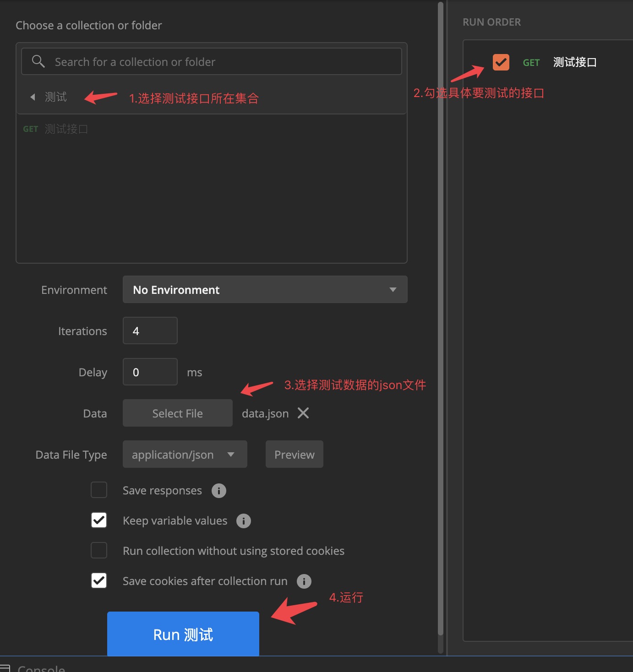The image size is (633, 672).
Task: Enable Run collection without using stored cookies
Action: coord(99,550)
